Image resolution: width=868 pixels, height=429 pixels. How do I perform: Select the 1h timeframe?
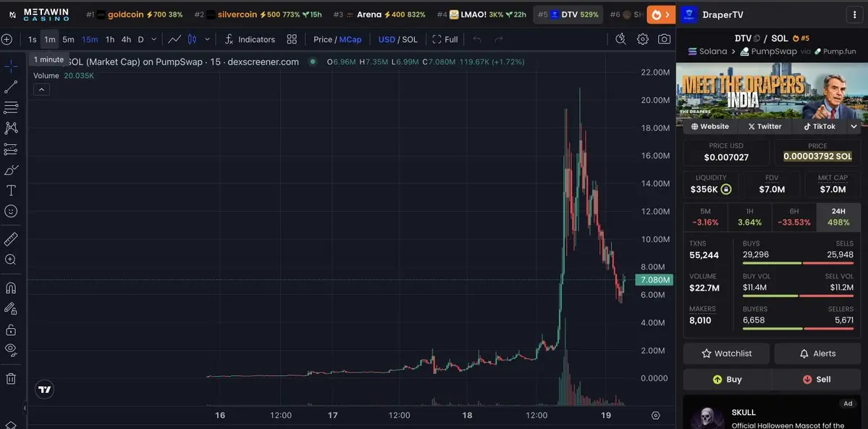click(110, 39)
